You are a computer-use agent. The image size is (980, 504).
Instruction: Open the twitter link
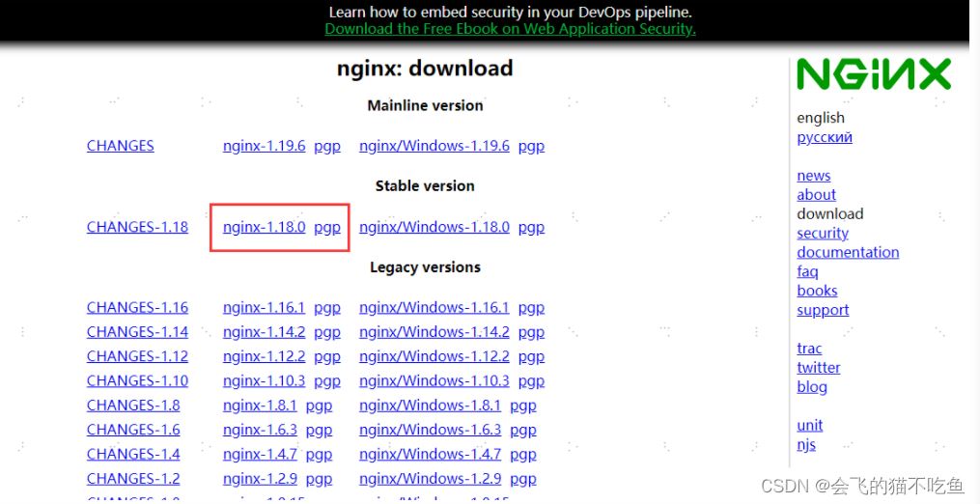pyautogui.click(x=819, y=368)
